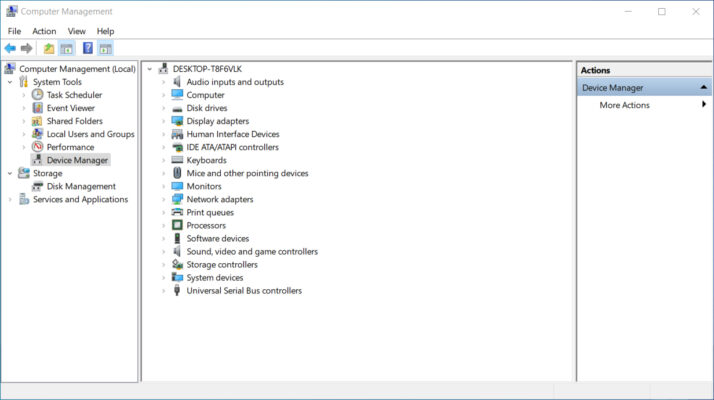Viewport: 714px width, 400px height.
Task: Select the Software devices text row
Action: pyautogui.click(x=218, y=239)
